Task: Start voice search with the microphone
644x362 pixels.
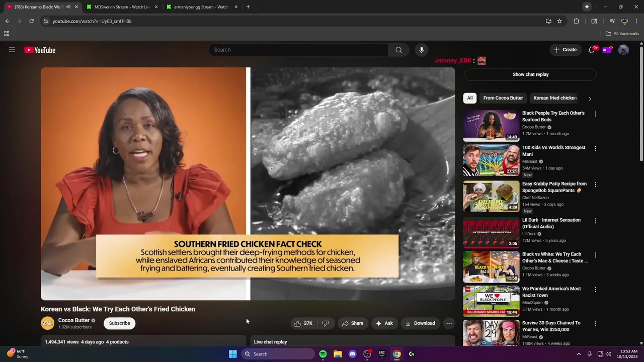Action: pos(422,50)
